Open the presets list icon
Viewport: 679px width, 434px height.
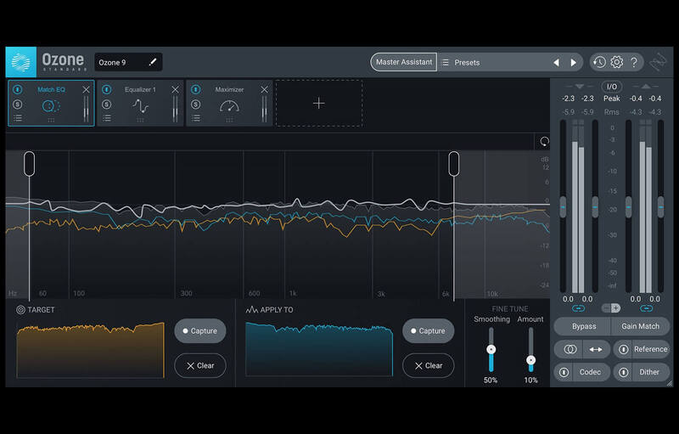445,62
